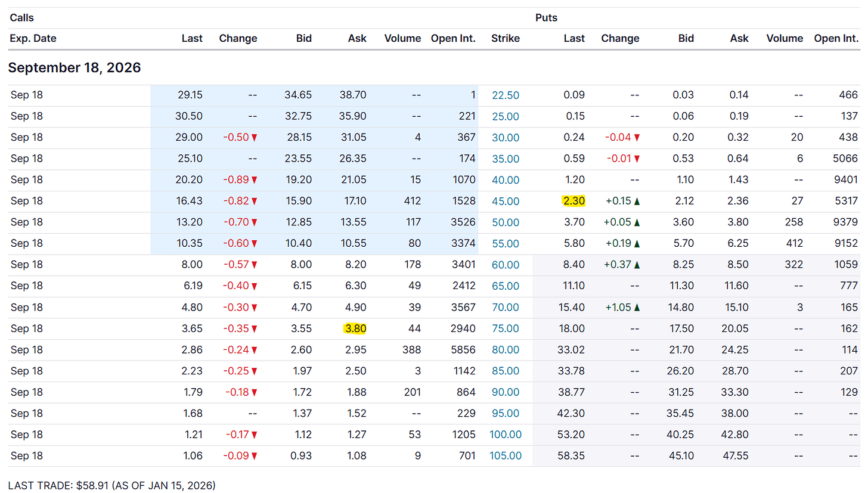Click call last price 29.15

pyautogui.click(x=190, y=95)
